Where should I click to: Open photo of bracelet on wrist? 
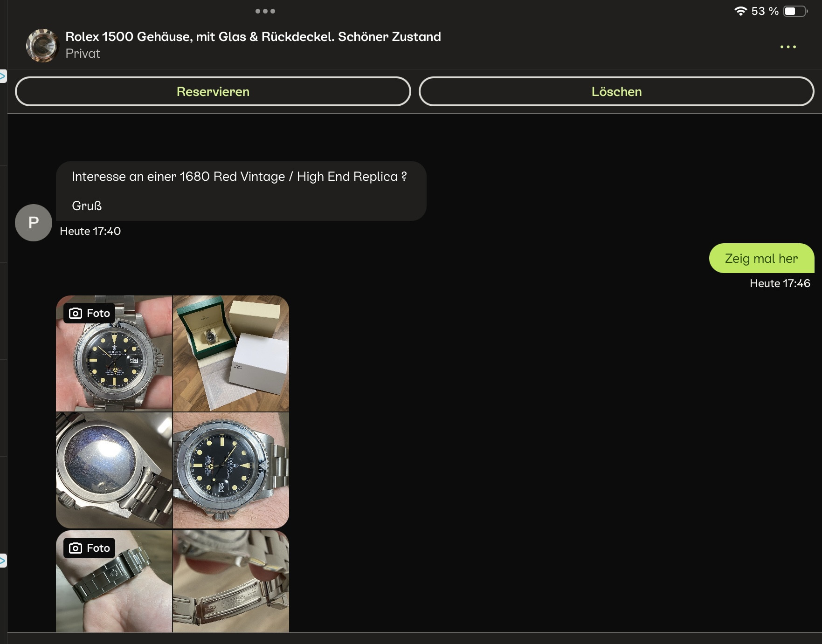click(x=114, y=581)
